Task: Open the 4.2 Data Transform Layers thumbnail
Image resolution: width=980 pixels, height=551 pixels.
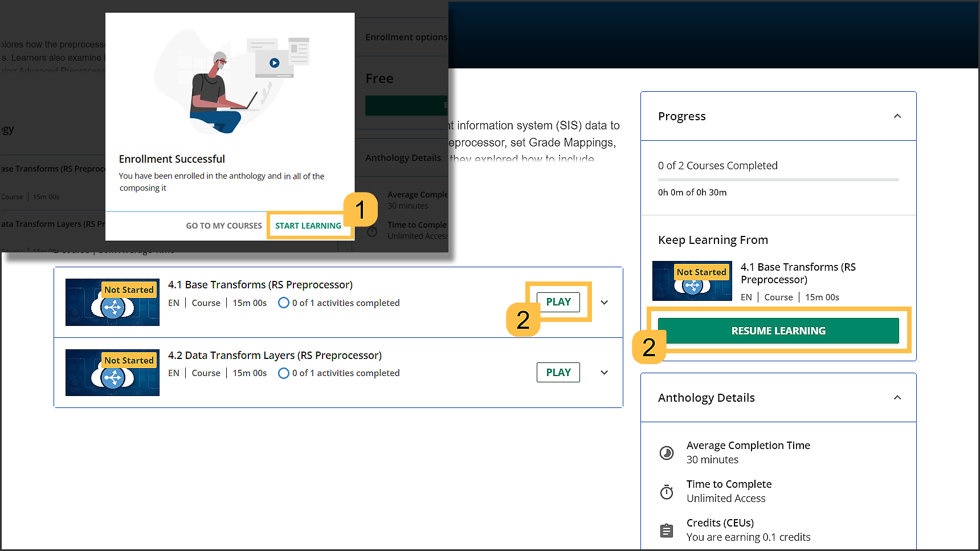Action: (112, 373)
